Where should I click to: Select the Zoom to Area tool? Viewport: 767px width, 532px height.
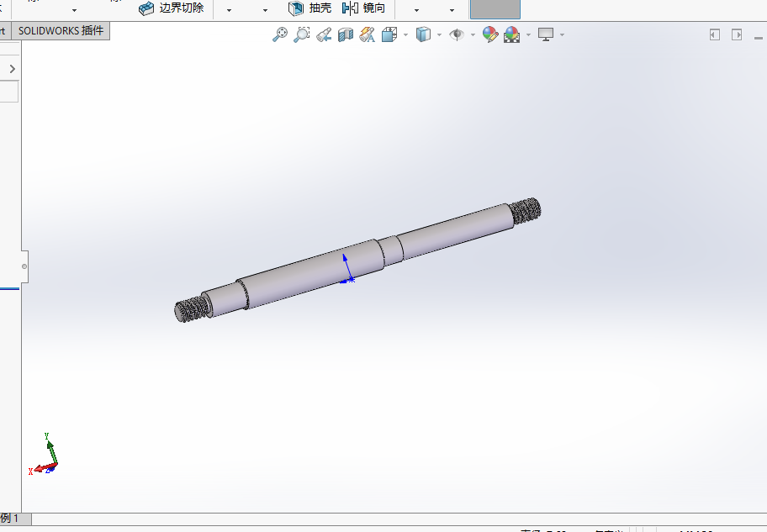302,34
